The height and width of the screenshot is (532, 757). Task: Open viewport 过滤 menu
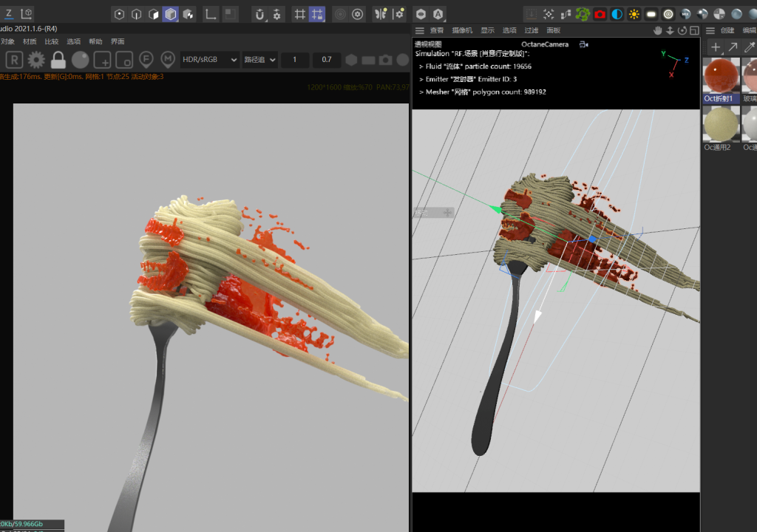click(531, 30)
